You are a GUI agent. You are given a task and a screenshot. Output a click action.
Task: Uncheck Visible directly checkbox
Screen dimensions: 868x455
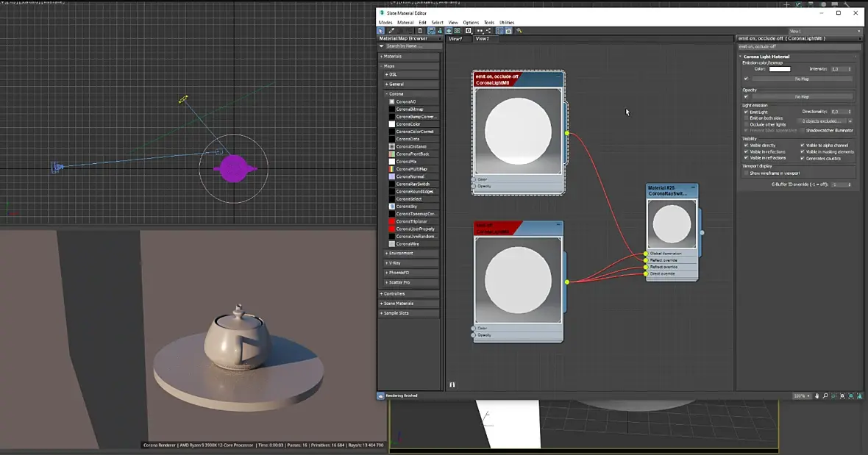pyautogui.click(x=746, y=146)
